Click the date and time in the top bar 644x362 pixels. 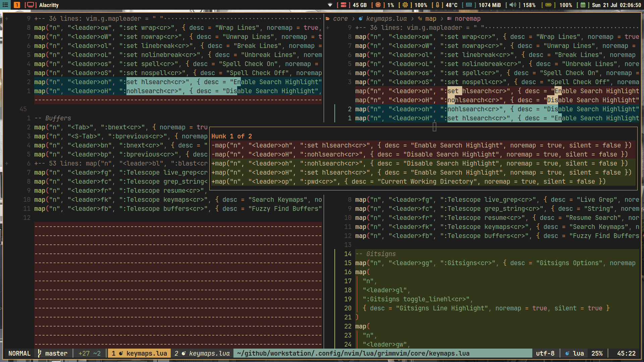[x=616, y=5]
